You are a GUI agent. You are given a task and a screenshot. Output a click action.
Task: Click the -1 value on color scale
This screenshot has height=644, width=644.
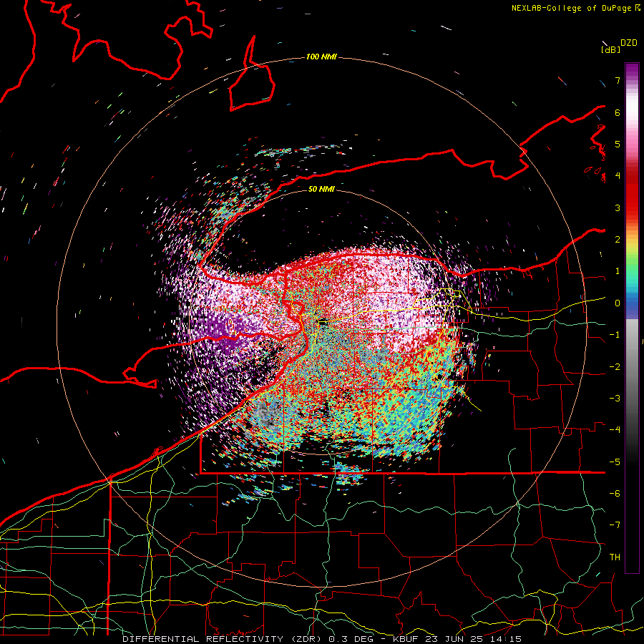coord(615,335)
